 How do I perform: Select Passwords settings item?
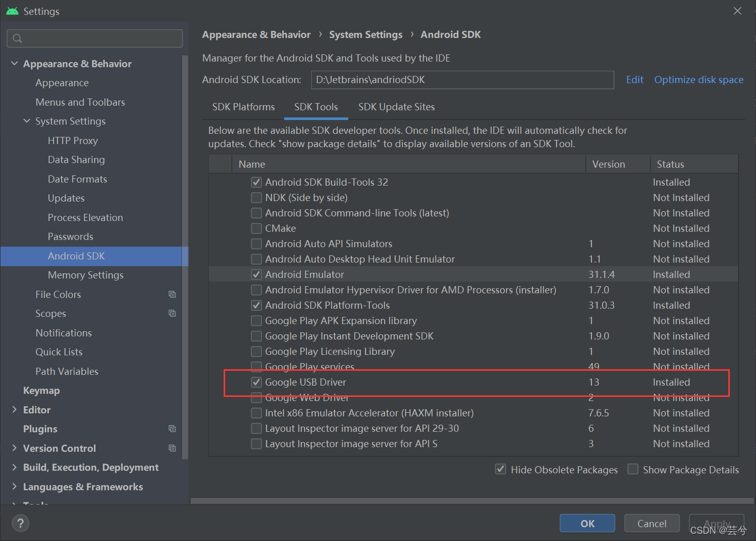70,236
